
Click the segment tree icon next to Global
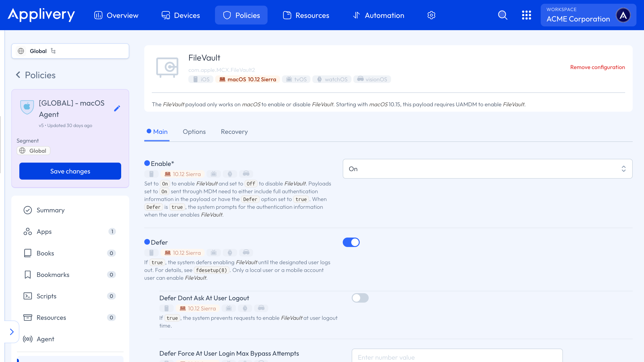[x=53, y=51]
